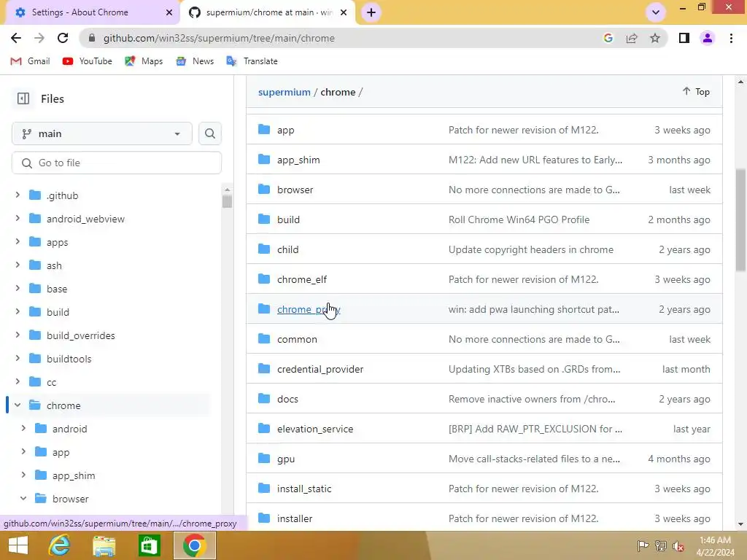Close the Settings - About Chrome tab
Screen dimensions: 747x560
169,12
